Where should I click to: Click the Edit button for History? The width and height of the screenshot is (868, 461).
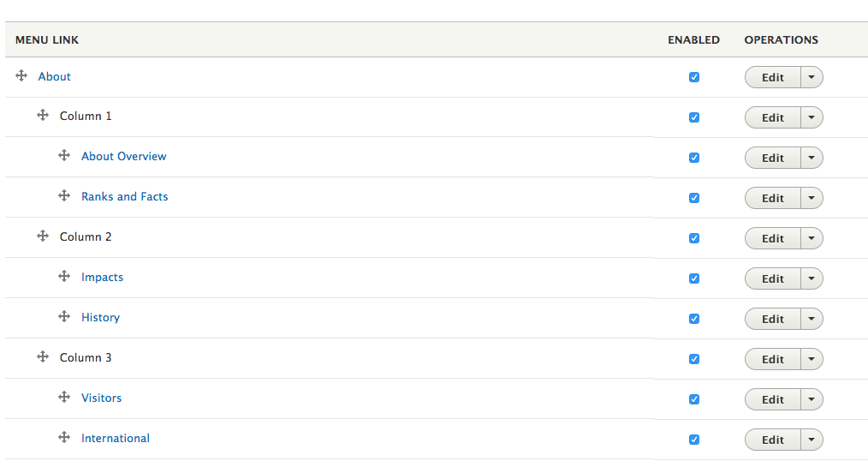pyautogui.click(x=772, y=319)
